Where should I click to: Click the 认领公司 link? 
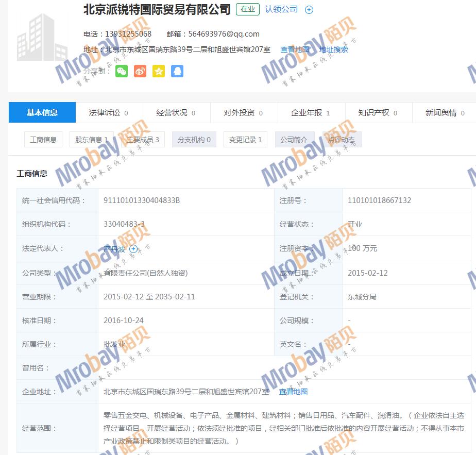pos(281,9)
